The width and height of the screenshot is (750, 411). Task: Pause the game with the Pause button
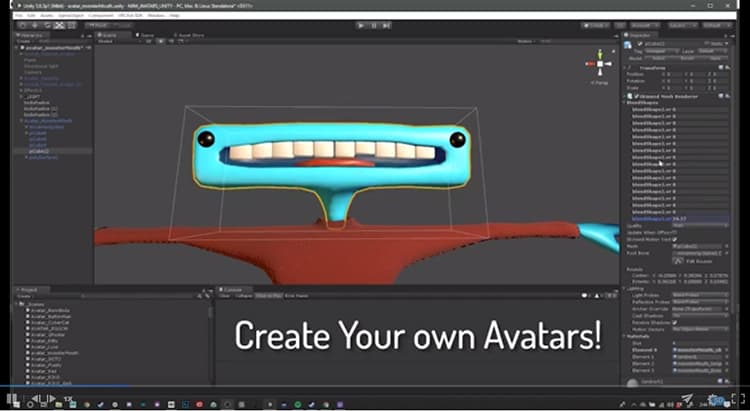pyautogui.click(x=374, y=25)
